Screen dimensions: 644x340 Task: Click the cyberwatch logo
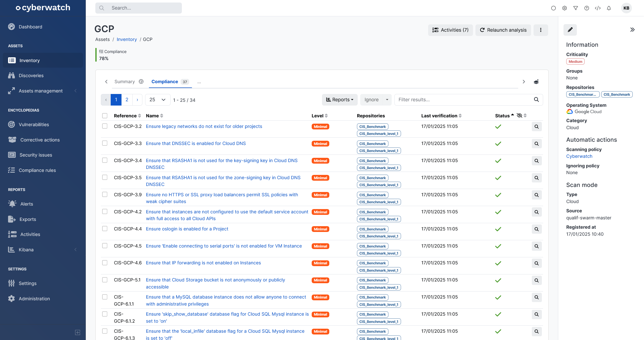(43, 8)
